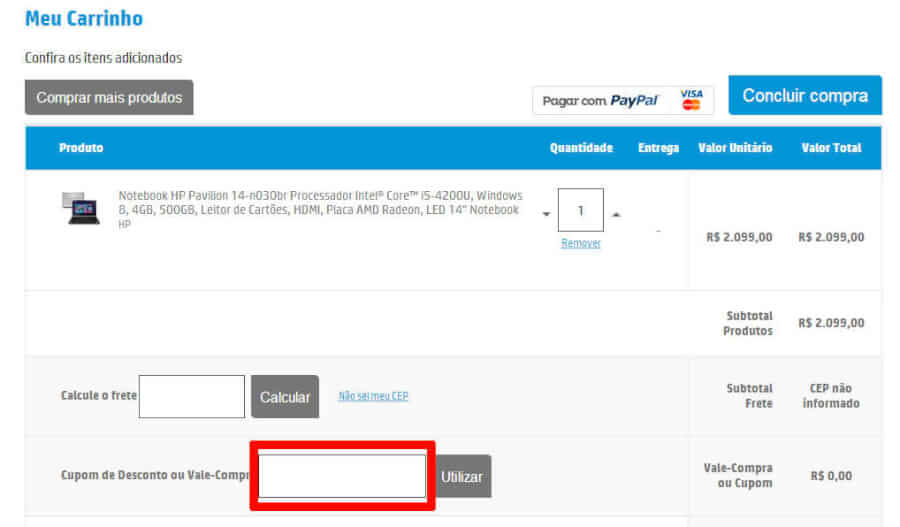The height and width of the screenshot is (527, 900).
Task: Click the Meu Carrinho page heading
Action: pyautogui.click(x=84, y=18)
